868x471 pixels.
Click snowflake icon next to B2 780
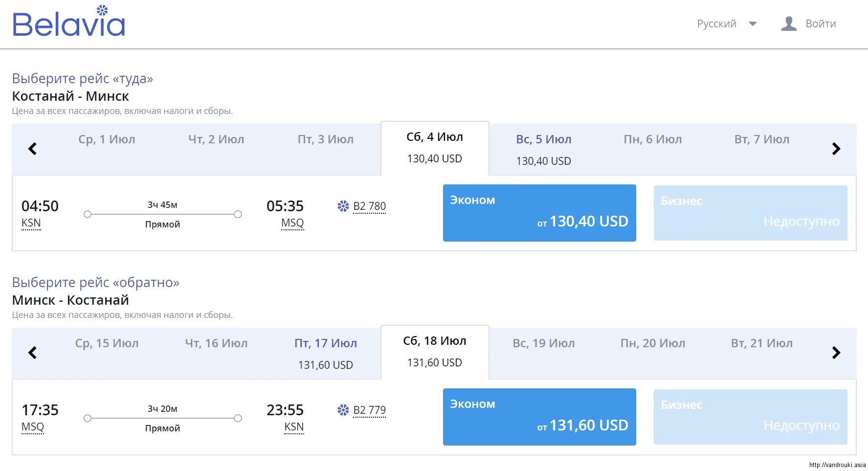(x=343, y=206)
